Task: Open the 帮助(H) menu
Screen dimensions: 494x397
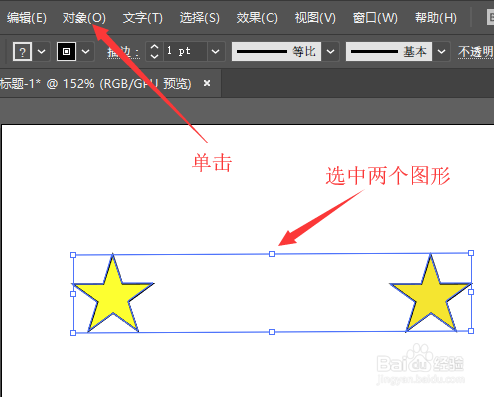Action: pos(436,18)
